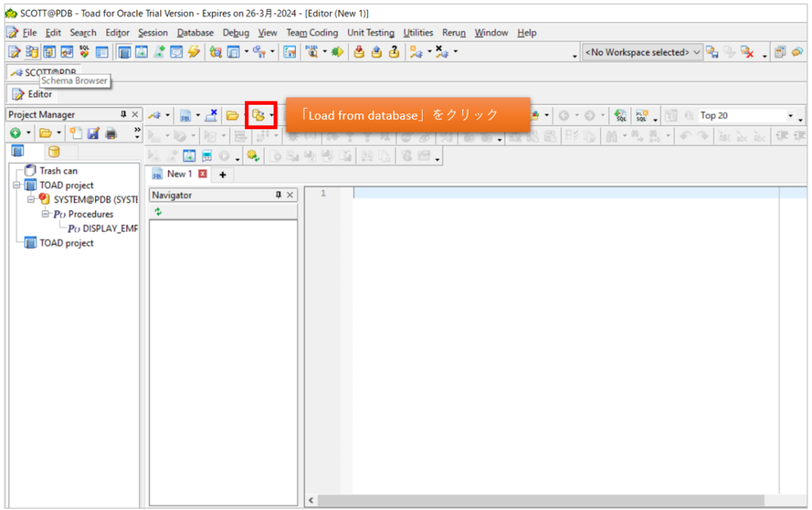This screenshot has height=510, width=812.
Task: Select the Procedures tree node
Action: [x=90, y=214]
